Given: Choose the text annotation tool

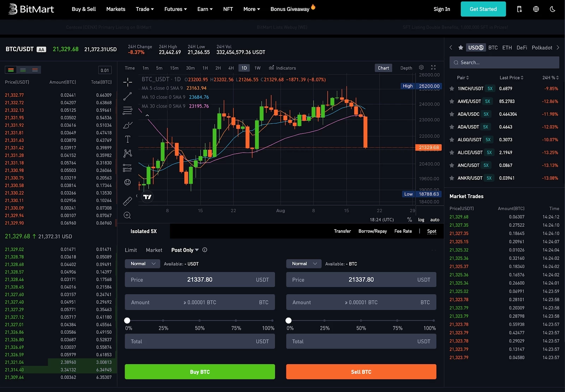Looking at the screenshot, I should tap(127, 139).
